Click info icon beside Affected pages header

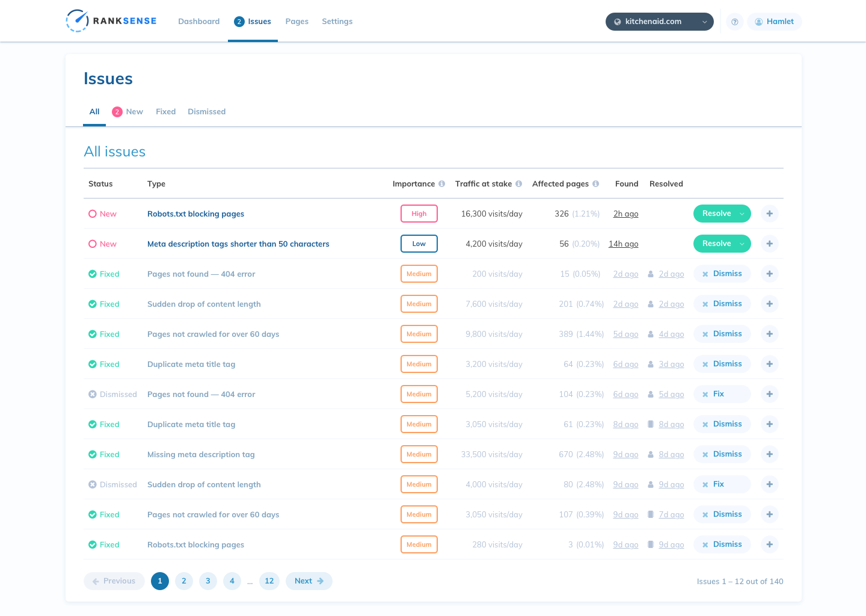(596, 184)
